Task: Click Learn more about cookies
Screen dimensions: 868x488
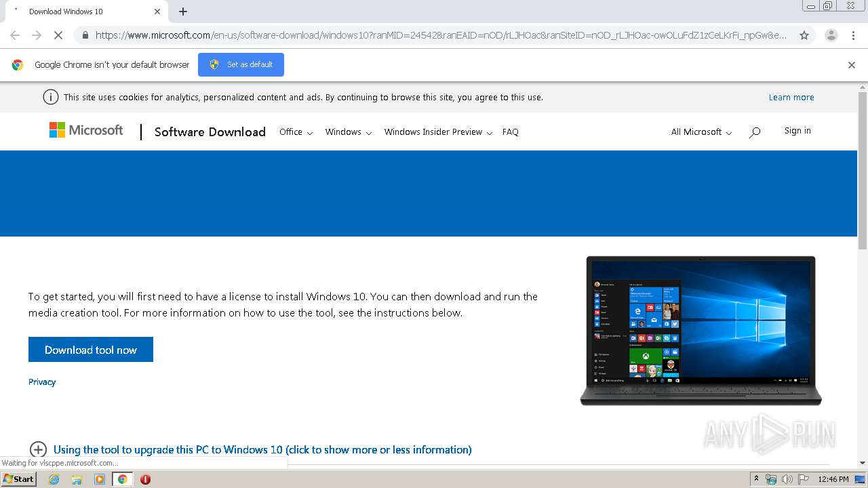Action: (791, 98)
